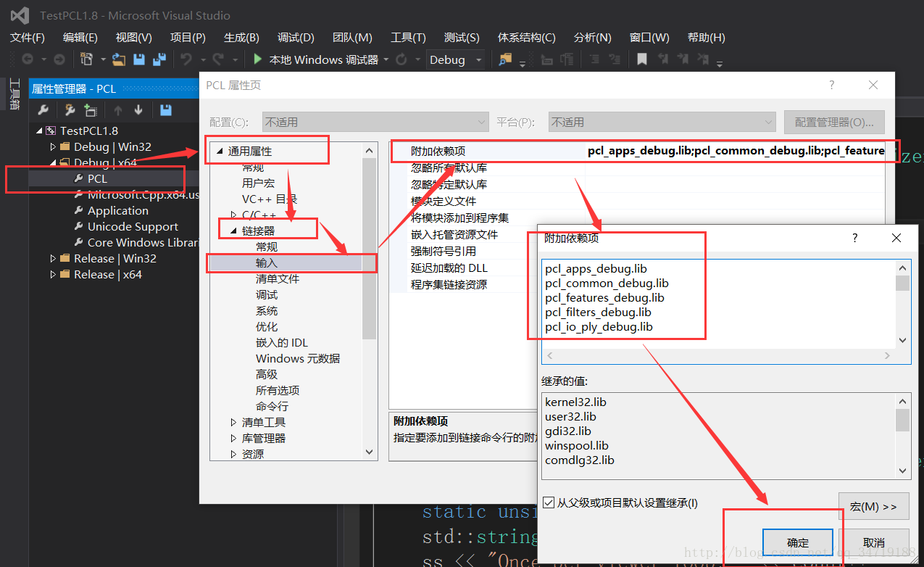Click the wrench properties icon in Property Manager
Image resolution: width=924 pixels, height=567 pixels.
click(x=43, y=110)
